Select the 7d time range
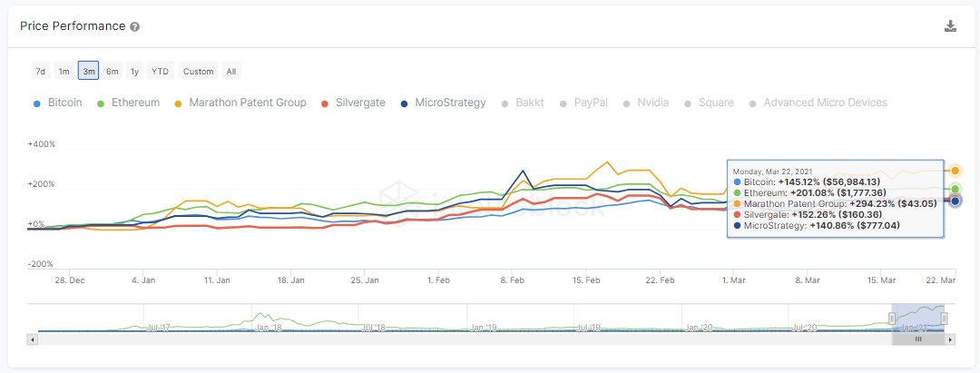980x373 pixels. (x=41, y=71)
